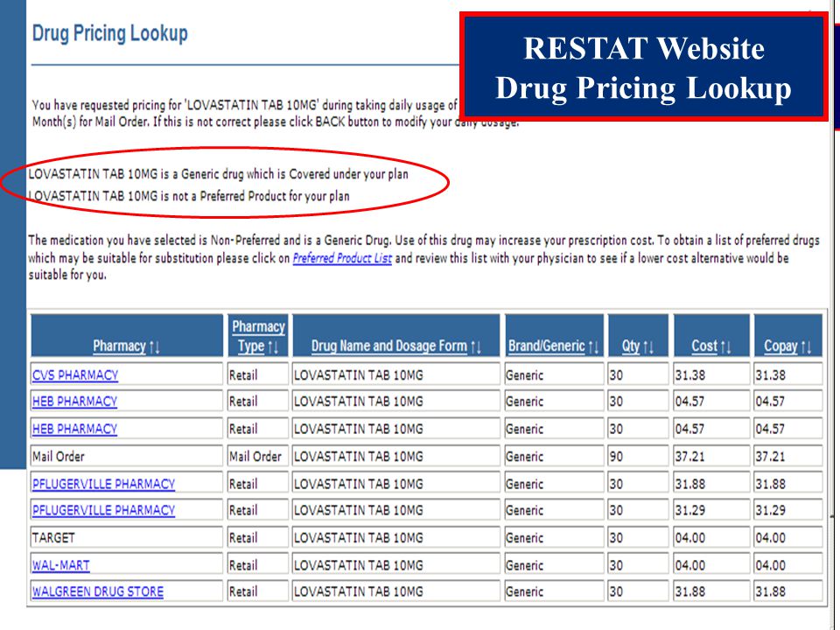Click the Drug Name and Dosage Form header text
Screen dimensions: 840x630
click(389, 346)
